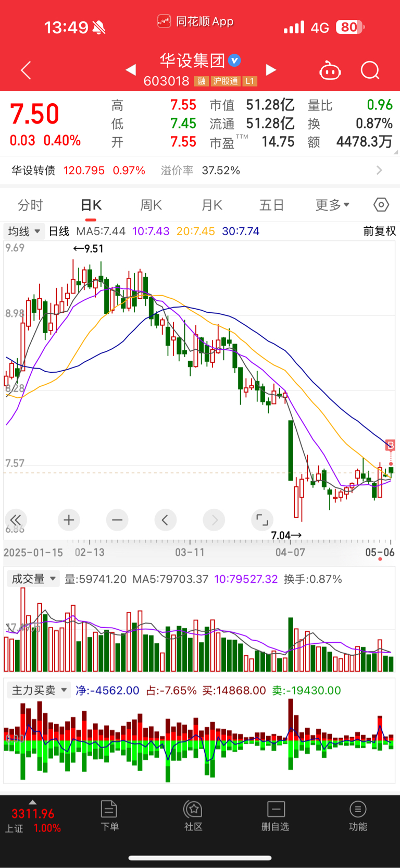Tap stock code 603018
Screen dimensions: 400x868
[167, 81]
